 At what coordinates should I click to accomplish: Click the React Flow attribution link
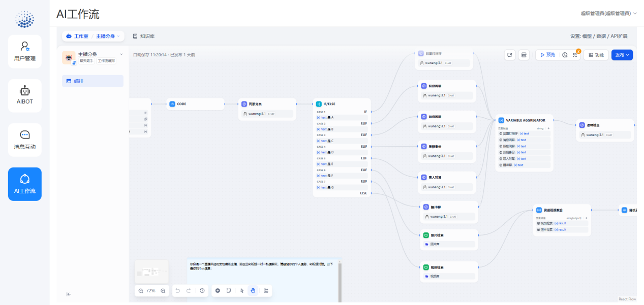[627, 299]
